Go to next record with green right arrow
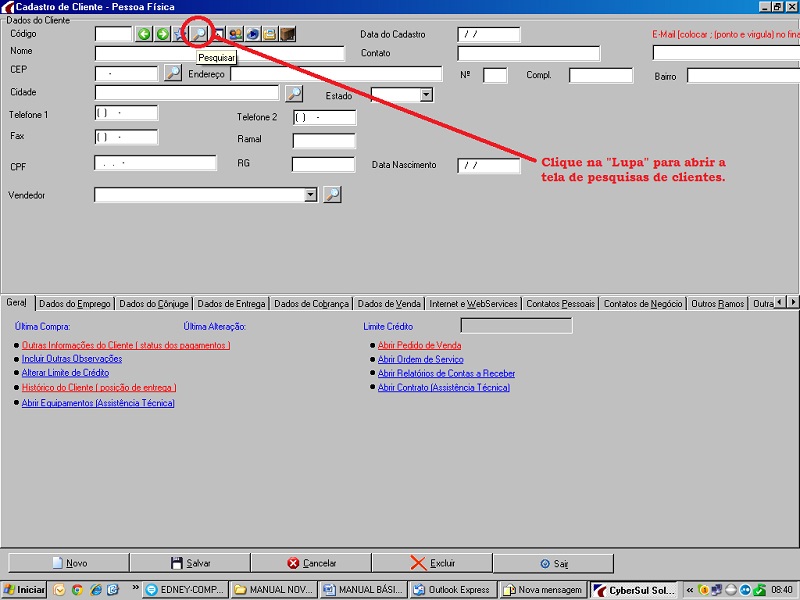The image size is (800, 600). coord(162,34)
